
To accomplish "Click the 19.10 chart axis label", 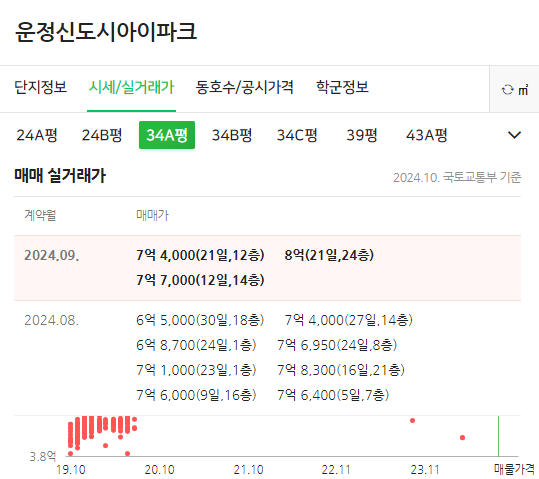I will (70, 470).
